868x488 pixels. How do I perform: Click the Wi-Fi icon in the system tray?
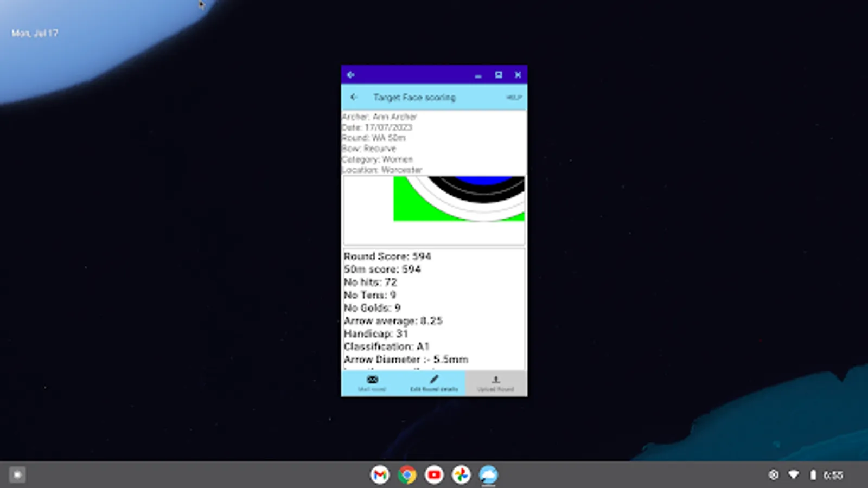coord(794,475)
